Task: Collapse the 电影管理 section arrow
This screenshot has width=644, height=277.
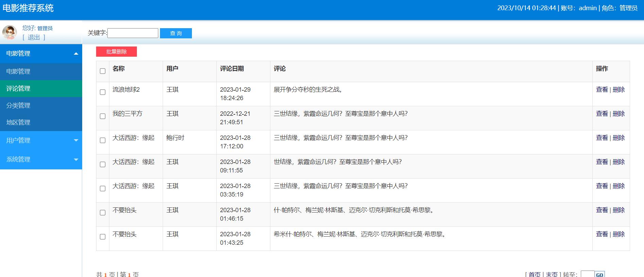Action: click(76, 54)
